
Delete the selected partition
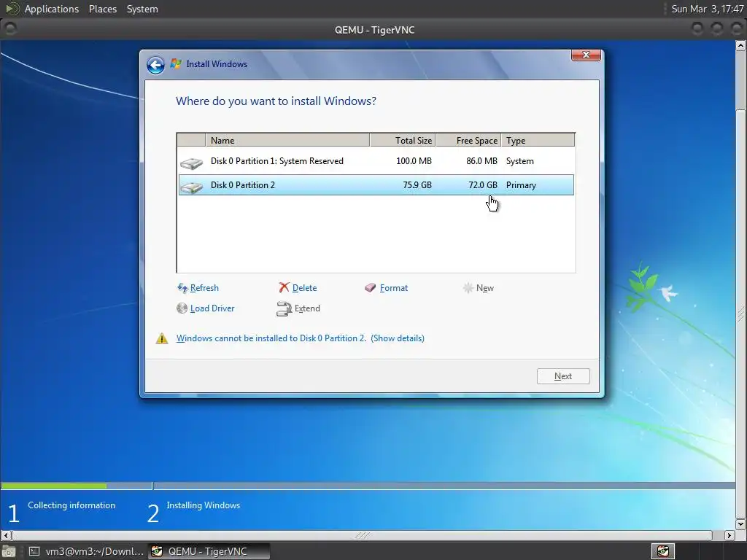(304, 287)
